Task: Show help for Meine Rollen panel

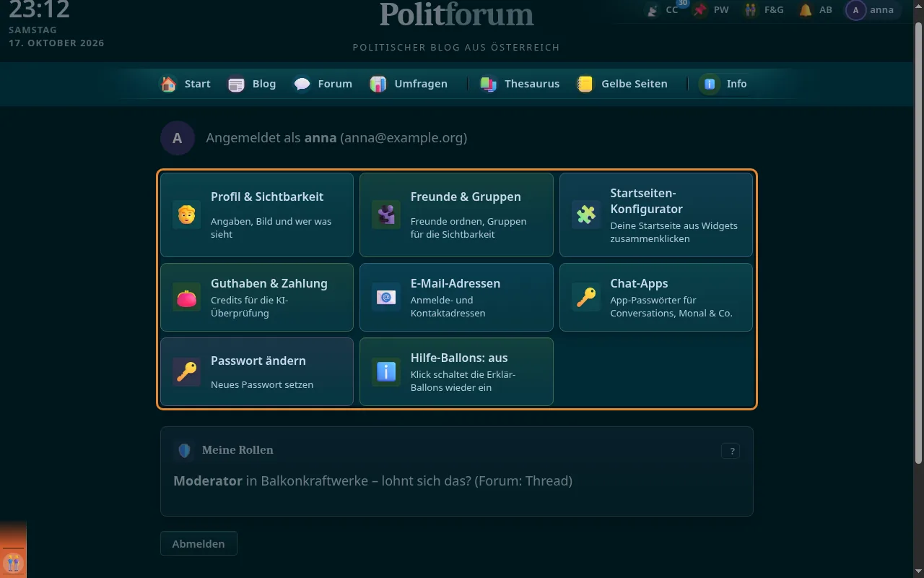Action: click(731, 451)
